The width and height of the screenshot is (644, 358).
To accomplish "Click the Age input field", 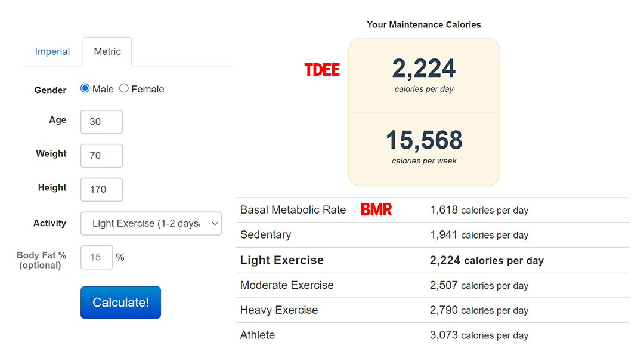I will tap(101, 122).
